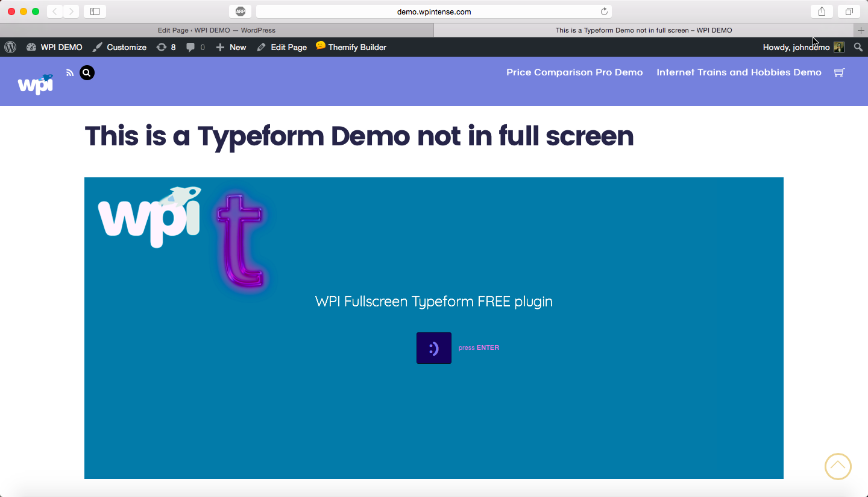Click the back-to-top arrow circle
The width and height of the screenshot is (868, 497).
pyautogui.click(x=838, y=466)
